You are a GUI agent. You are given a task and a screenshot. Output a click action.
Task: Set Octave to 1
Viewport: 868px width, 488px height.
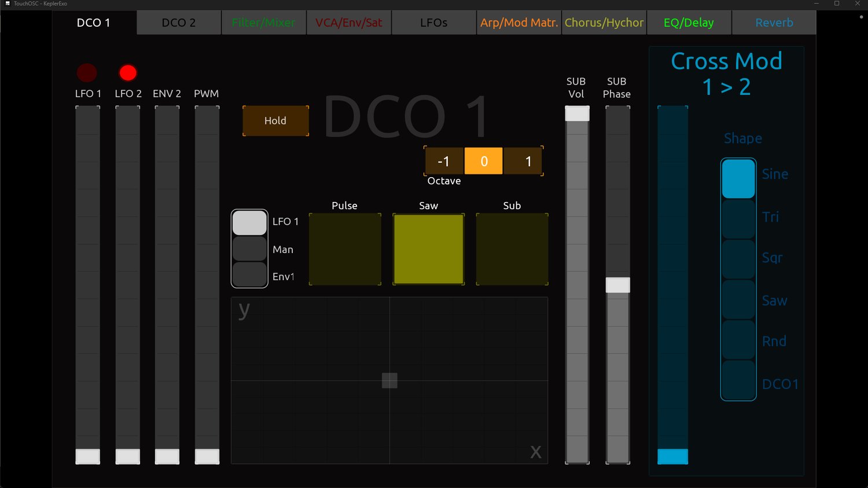pos(523,161)
